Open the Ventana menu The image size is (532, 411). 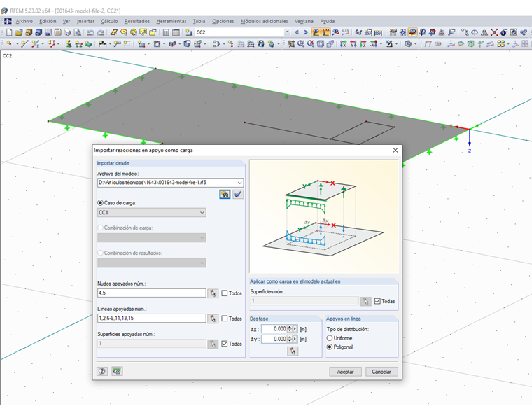pos(304,21)
